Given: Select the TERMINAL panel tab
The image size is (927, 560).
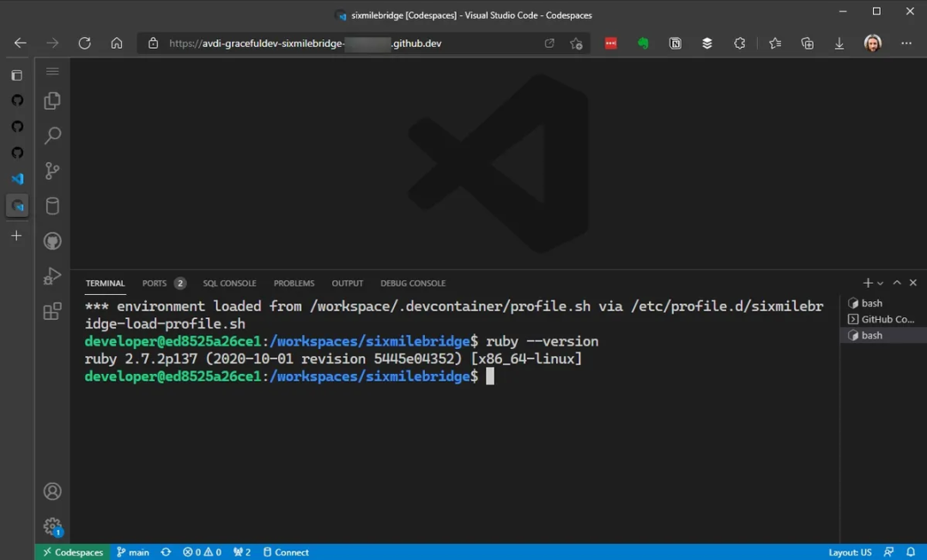Looking at the screenshot, I should coord(106,284).
